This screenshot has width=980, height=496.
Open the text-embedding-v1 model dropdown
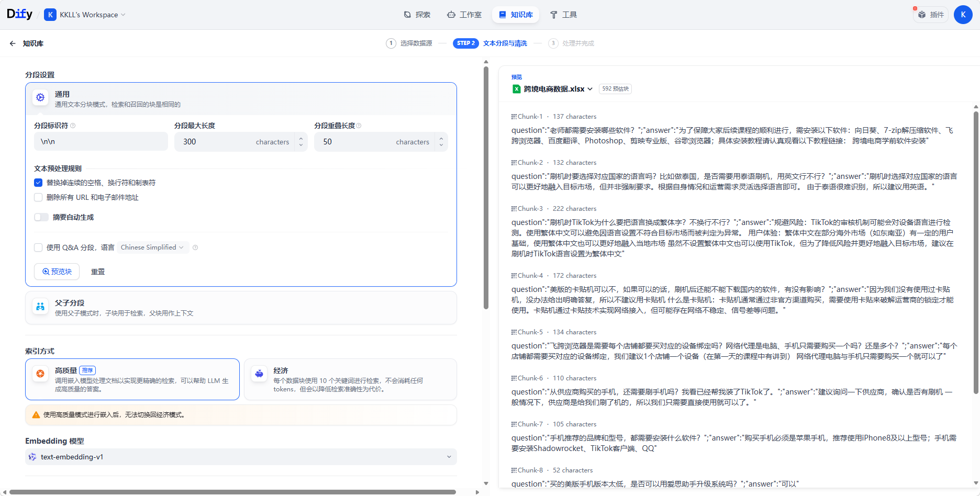241,457
